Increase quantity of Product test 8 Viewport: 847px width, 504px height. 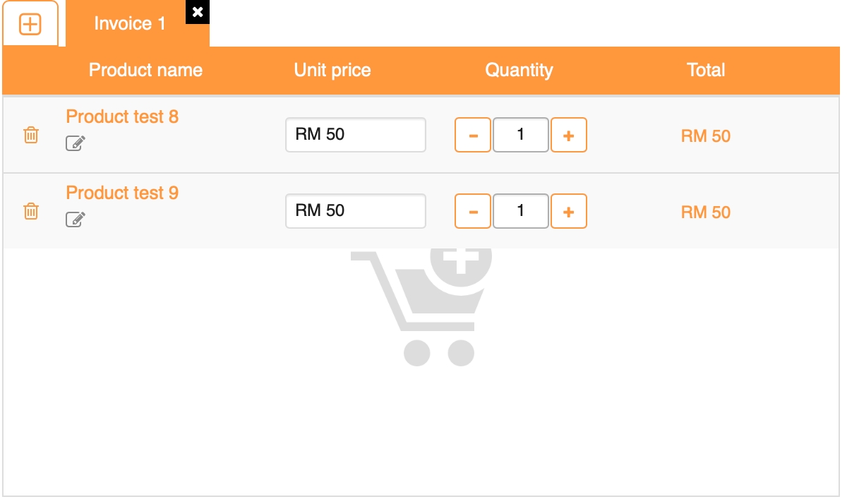tap(569, 135)
